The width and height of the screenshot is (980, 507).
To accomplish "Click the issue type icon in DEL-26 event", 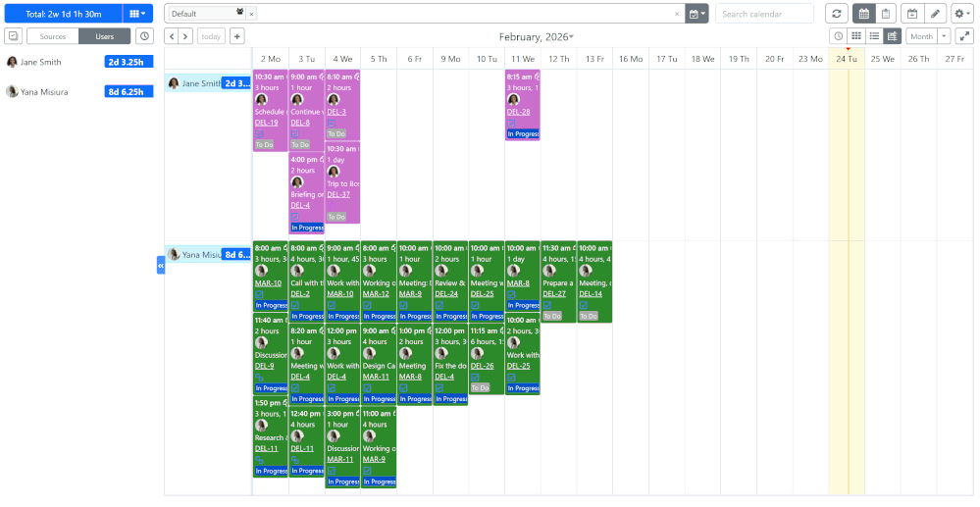I will 475,377.
